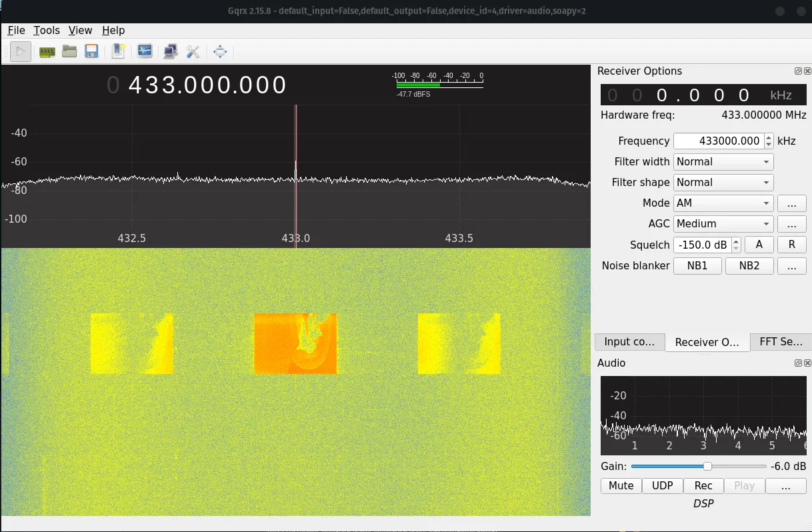Switch to the Input controls tab
This screenshot has width=812, height=532.
[629, 342]
